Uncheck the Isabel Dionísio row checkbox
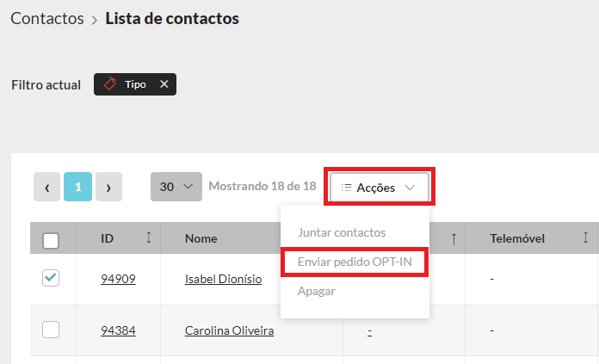Image resolution: width=599 pixels, height=364 pixels. click(51, 279)
